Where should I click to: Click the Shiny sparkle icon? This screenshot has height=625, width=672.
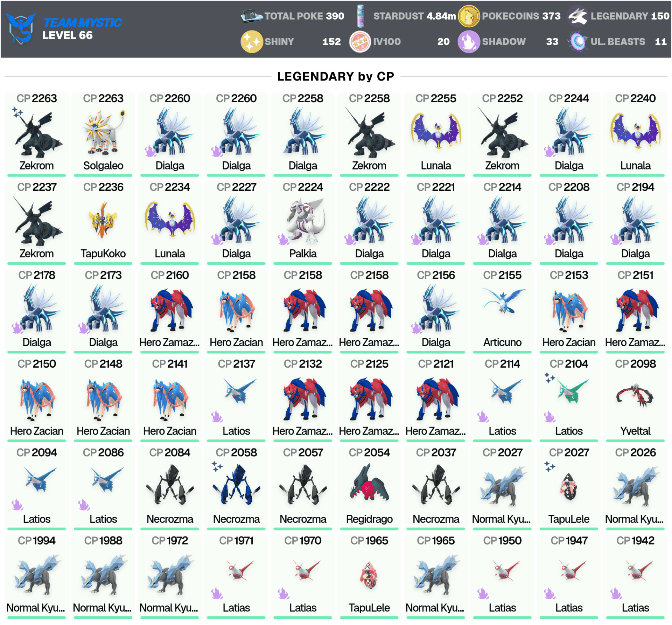251,42
